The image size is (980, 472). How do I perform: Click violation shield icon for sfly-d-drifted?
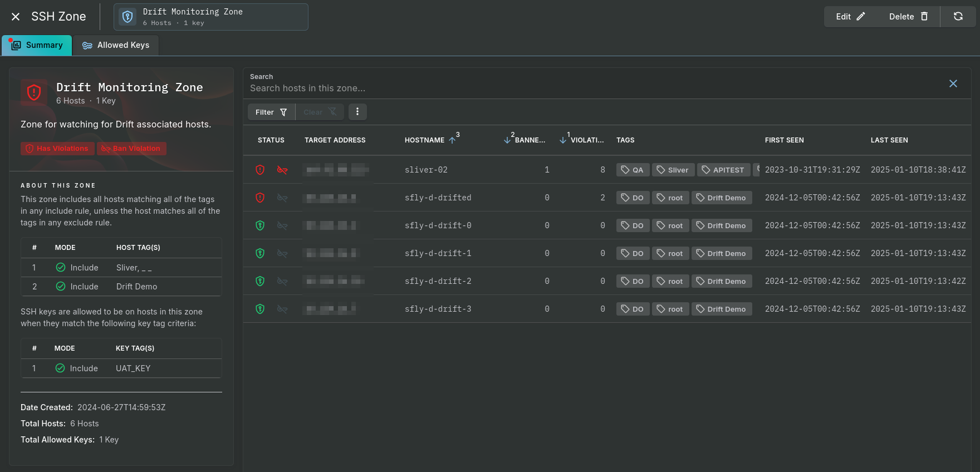tap(260, 198)
